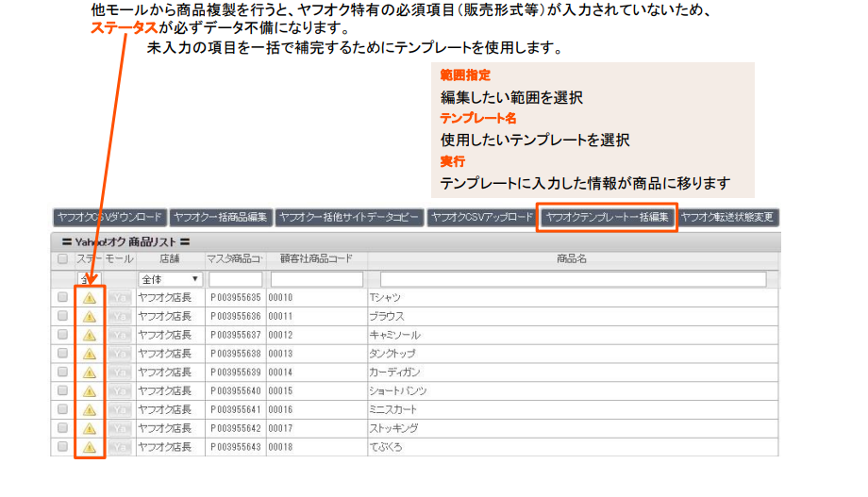
Task: Click the 商品名 filter input field
Action: click(573, 279)
